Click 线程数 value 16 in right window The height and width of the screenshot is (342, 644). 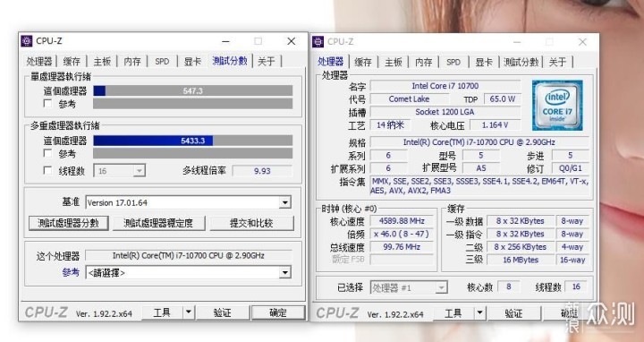pyautogui.click(x=576, y=286)
